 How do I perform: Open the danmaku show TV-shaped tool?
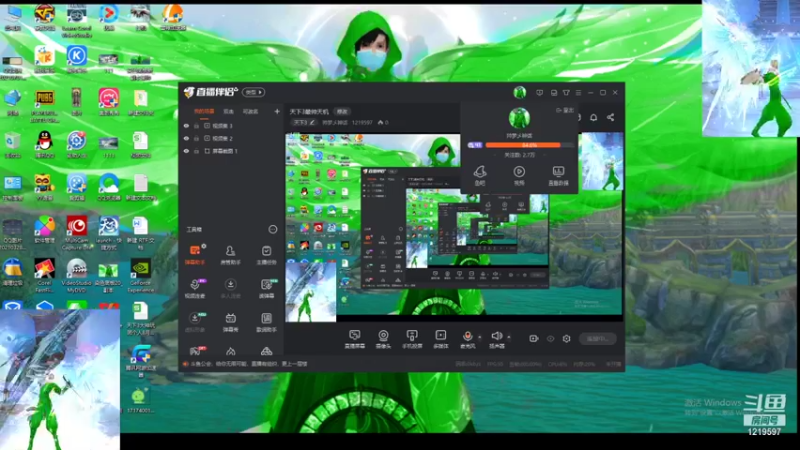tap(230, 322)
